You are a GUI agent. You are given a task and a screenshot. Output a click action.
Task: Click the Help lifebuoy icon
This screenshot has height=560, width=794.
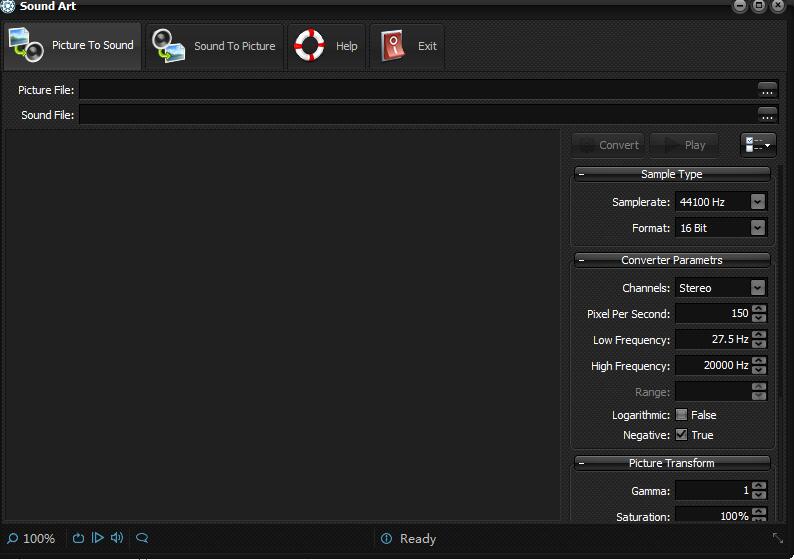309,45
